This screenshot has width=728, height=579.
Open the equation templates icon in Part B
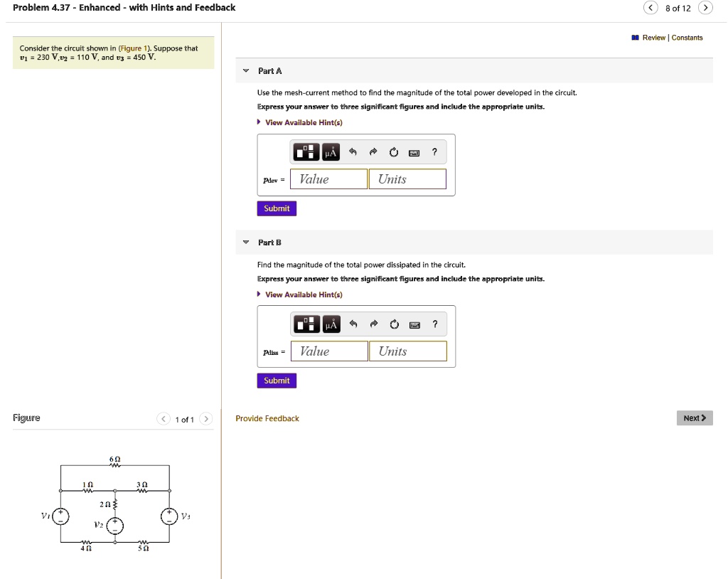pyautogui.click(x=305, y=324)
